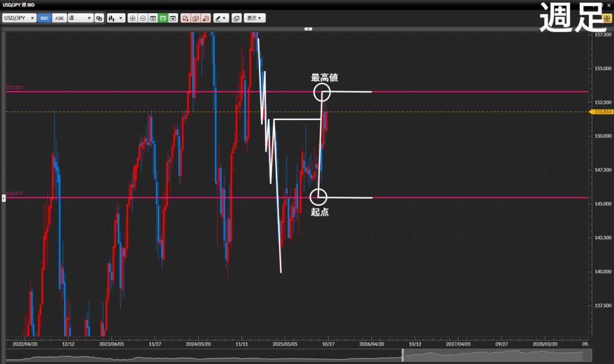The height and width of the screenshot is (364, 614).
Task: Click the add indicator pink icon
Action: tap(185, 19)
